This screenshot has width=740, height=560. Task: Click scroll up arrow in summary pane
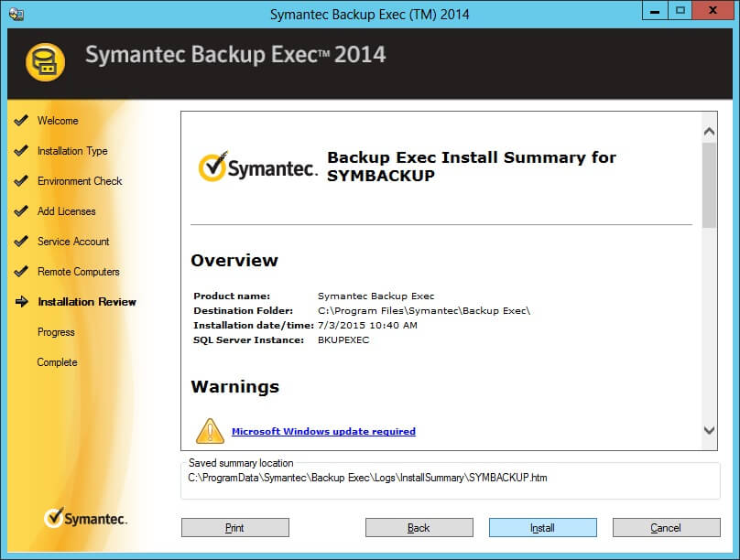709,132
